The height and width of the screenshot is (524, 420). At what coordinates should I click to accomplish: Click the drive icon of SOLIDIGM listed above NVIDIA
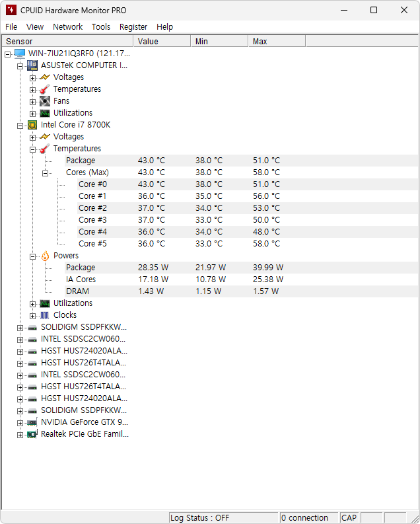pyautogui.click(x=32, y=411)
